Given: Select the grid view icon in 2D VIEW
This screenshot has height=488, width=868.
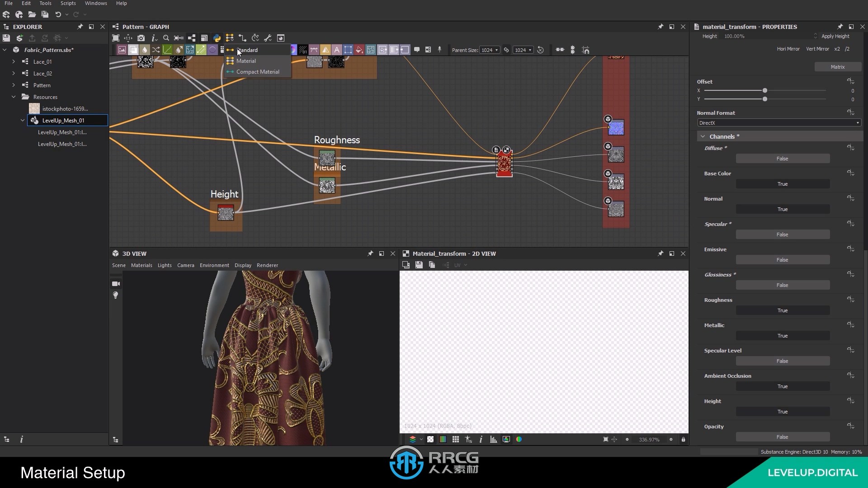Looking at the screenshot, I should pyautogui.click(x=455, y=439).
